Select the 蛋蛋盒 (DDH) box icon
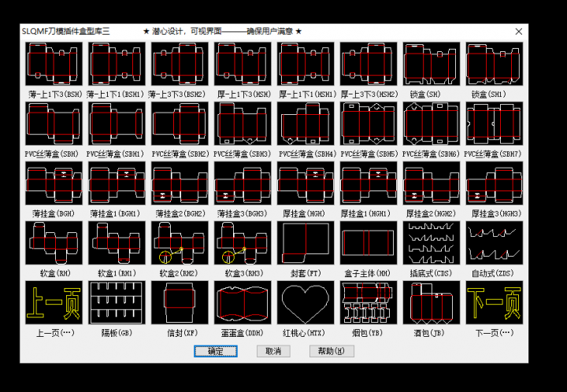This screenshot has height=392, width=567. [243, 303]
